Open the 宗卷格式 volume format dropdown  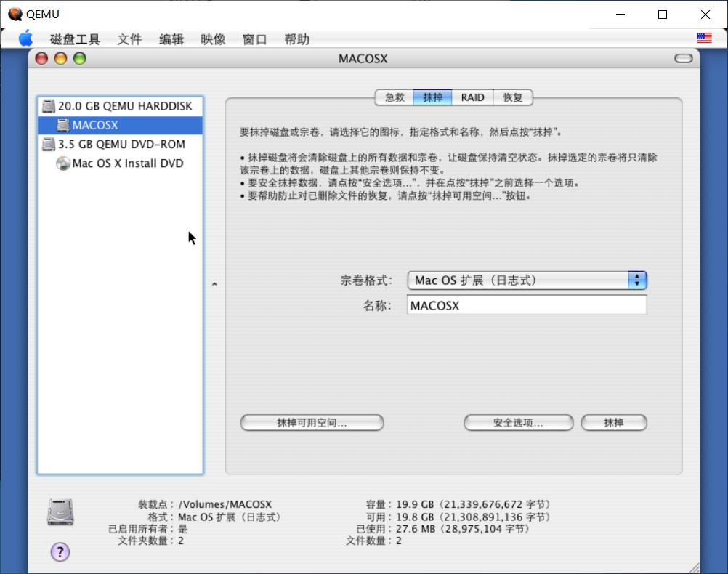tap(527, 280)
